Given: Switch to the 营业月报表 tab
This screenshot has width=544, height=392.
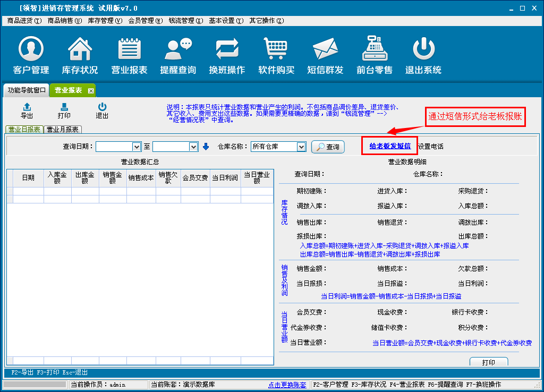Looking at the screenshot, I should 63,129.
